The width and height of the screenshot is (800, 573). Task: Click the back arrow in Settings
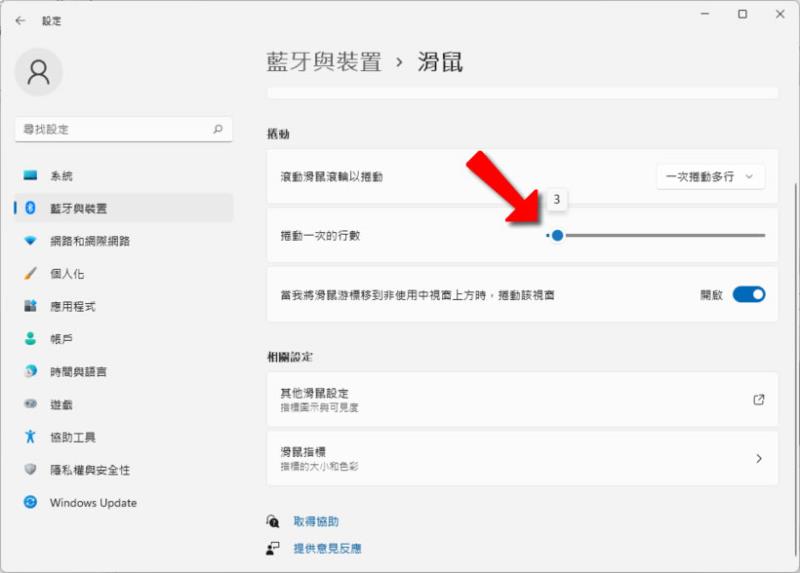coord(20,20)
